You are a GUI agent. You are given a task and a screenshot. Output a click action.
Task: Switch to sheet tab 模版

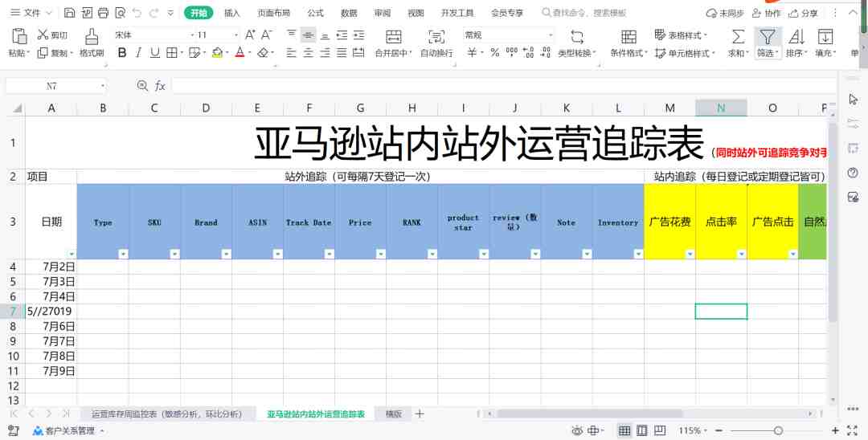[394, 414]
